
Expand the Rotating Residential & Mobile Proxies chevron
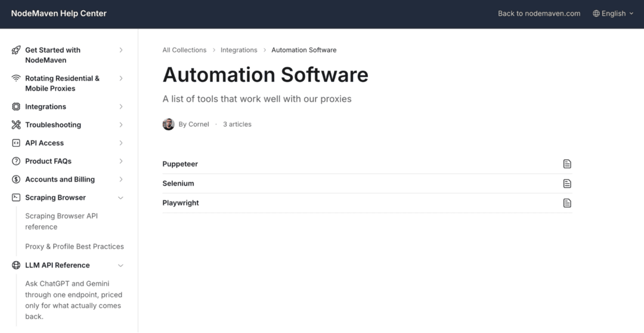(120, 78)
